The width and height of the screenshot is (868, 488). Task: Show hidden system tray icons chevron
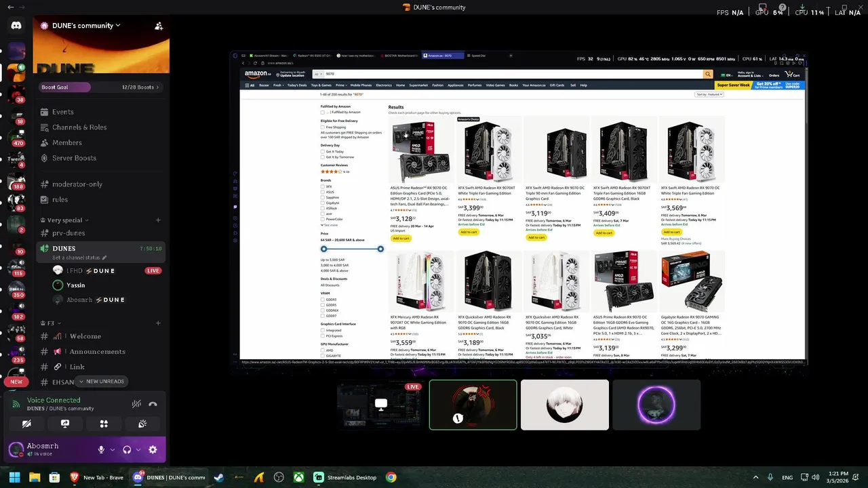point(756,477)
